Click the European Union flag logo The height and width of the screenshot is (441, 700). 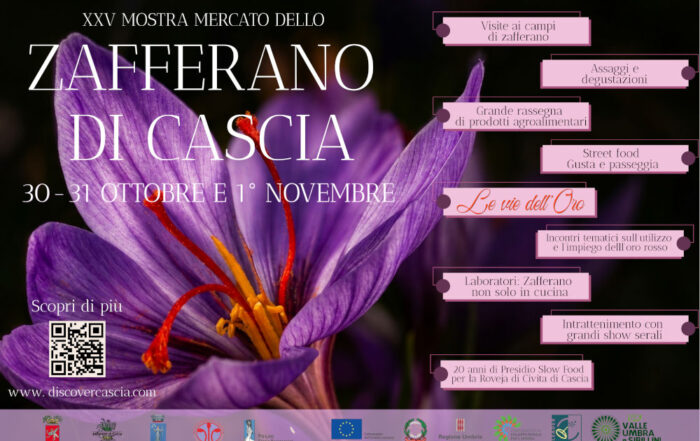(x=346, y=429)
